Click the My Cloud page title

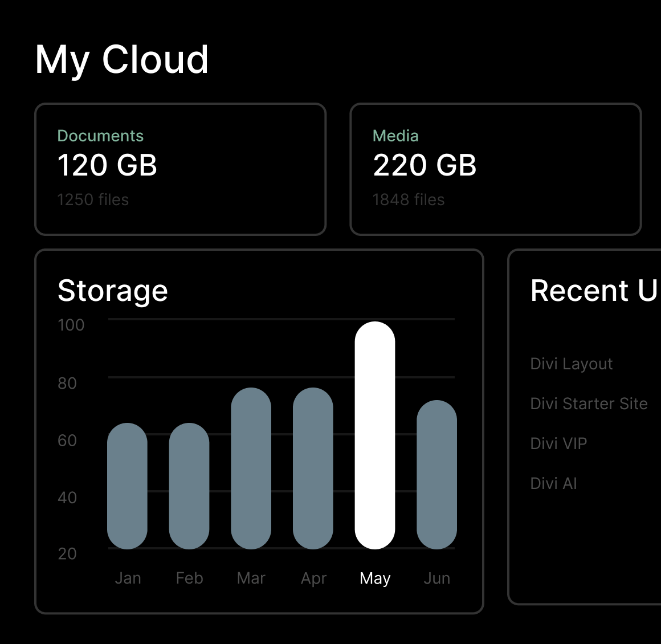point(122,59)
